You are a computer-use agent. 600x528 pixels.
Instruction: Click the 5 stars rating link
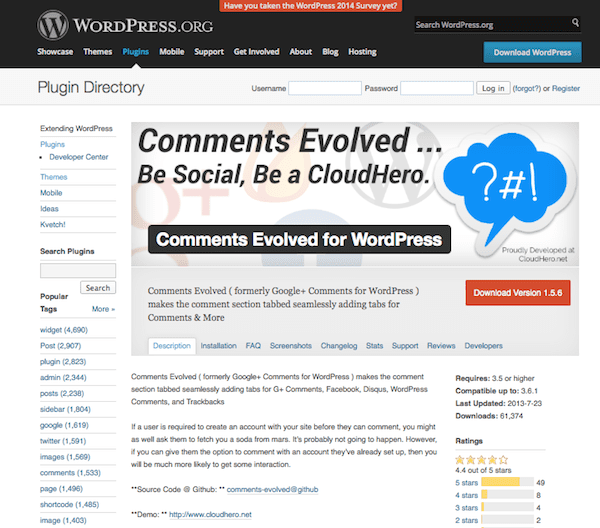coord(466,483)
